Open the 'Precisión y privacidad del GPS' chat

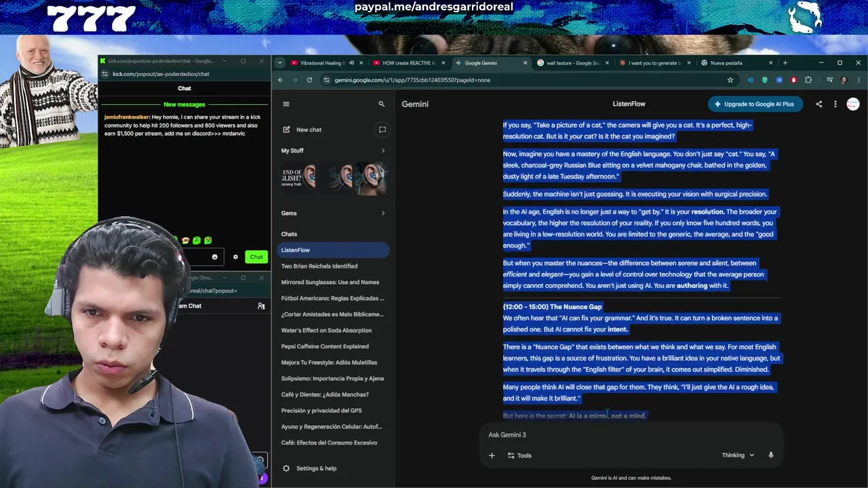[x=332, y=410]
